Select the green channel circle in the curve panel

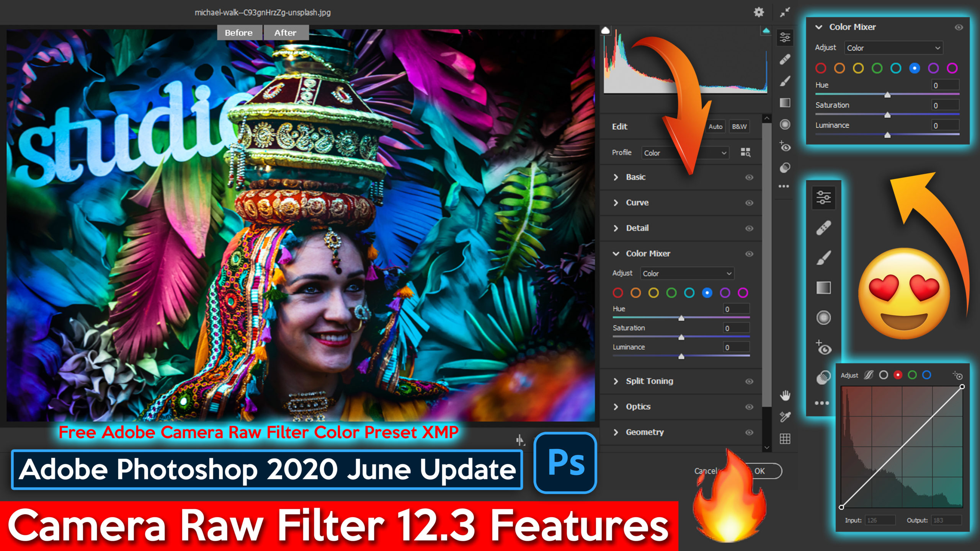pos(912,375)
